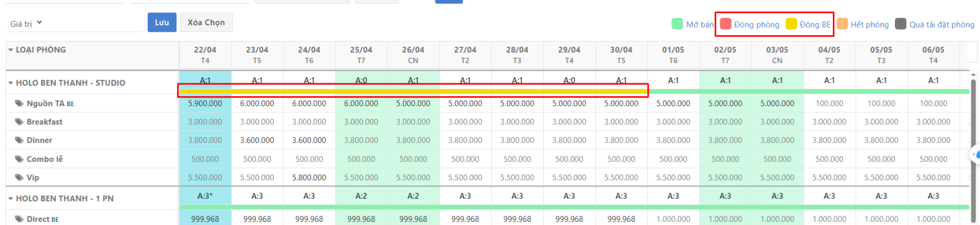Click the yellow Đóng BE legend swatch
Screen dimensions: 980x225
[791, 24]
